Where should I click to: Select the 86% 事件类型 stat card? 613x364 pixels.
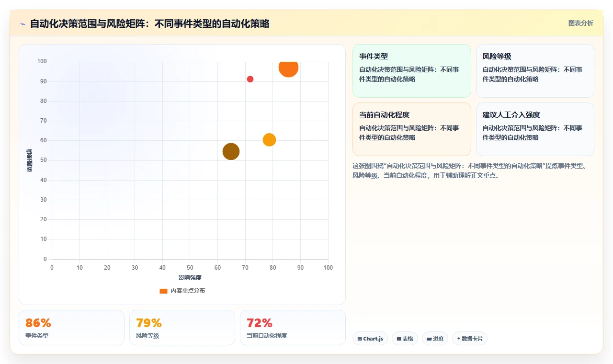pyautogui.click(x=71, y=328)
